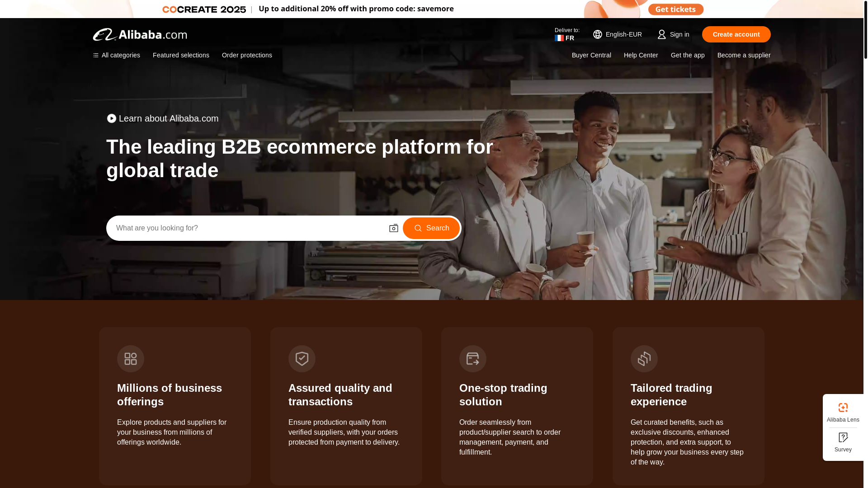Click 'One-stop trading solution' heading
The height and width of the screenshot is (488, 868).
[x=503, y=395]
